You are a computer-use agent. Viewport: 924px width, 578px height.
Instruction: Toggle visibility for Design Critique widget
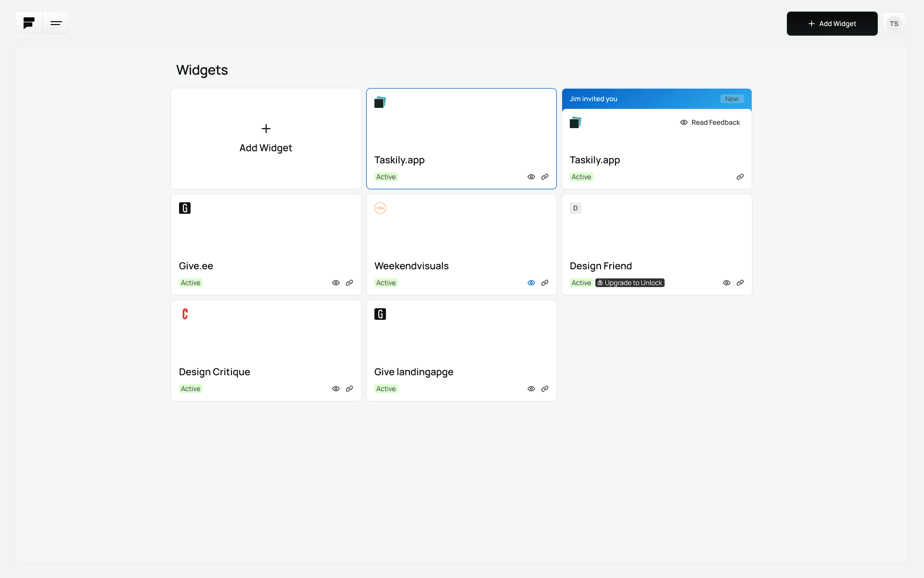point(336,389)
